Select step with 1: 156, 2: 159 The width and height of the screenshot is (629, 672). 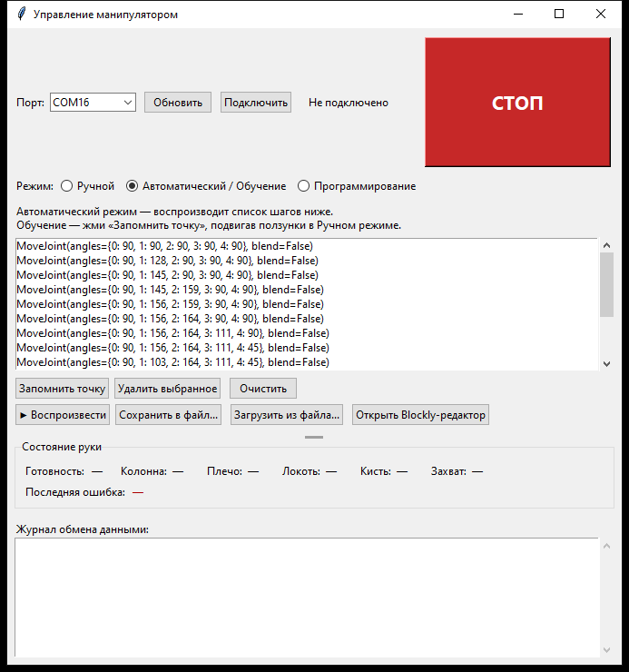307,304
